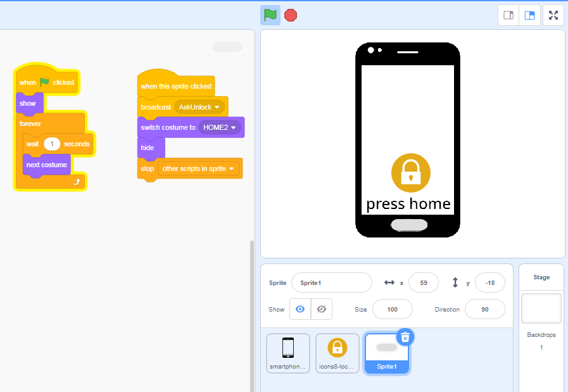This screenshot has width=568, height=392.
Task: Edit the sprite Direction field
Action: 484,310
